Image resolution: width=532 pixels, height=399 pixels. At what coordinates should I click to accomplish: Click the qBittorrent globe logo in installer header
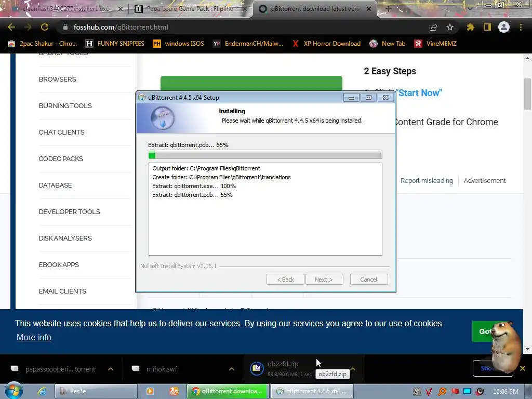[163, 118]
